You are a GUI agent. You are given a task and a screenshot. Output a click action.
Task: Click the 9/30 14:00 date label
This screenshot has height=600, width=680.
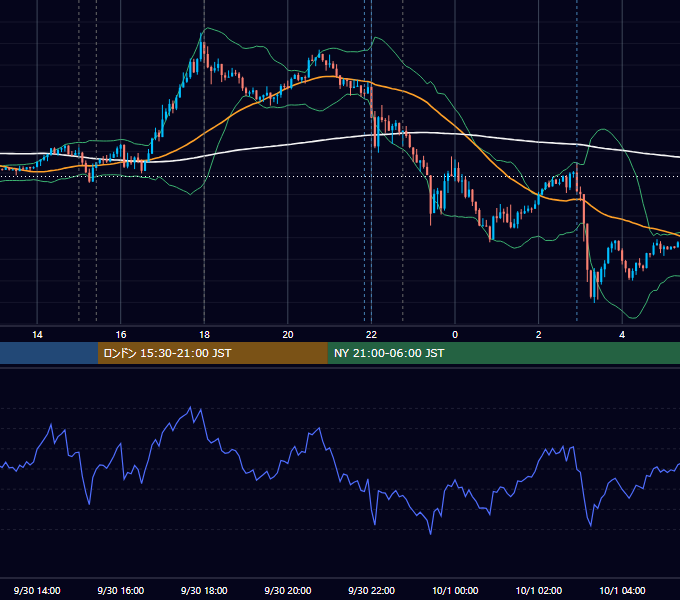point(37,590)
